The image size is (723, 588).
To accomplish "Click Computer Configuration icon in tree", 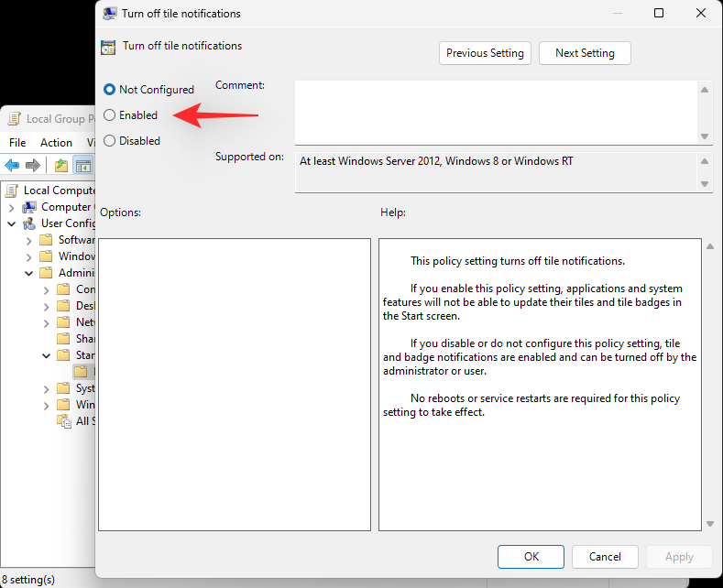I will (x=29, y=207).
